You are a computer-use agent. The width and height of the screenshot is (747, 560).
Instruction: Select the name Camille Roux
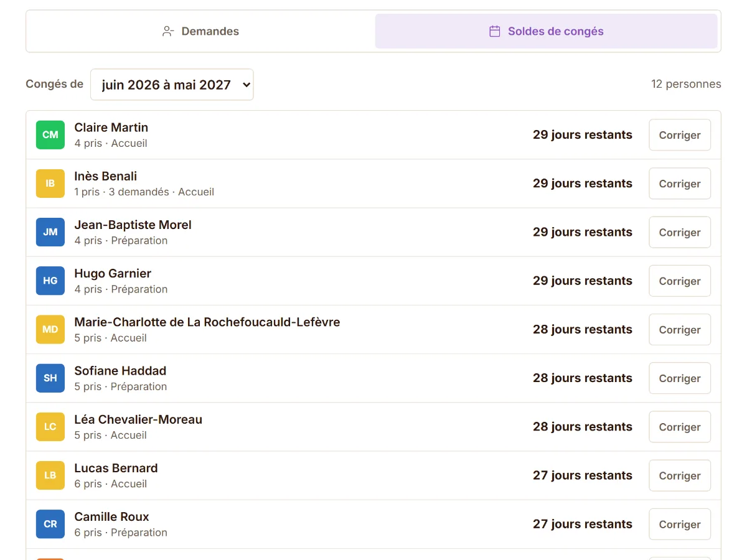pyautogui.click(x=112, y=516)
